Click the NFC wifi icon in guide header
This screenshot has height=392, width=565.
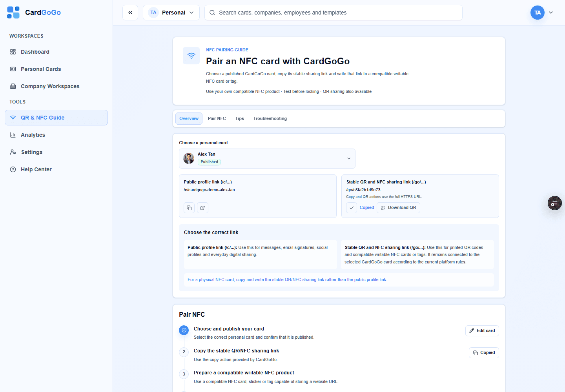click(191, 56)
